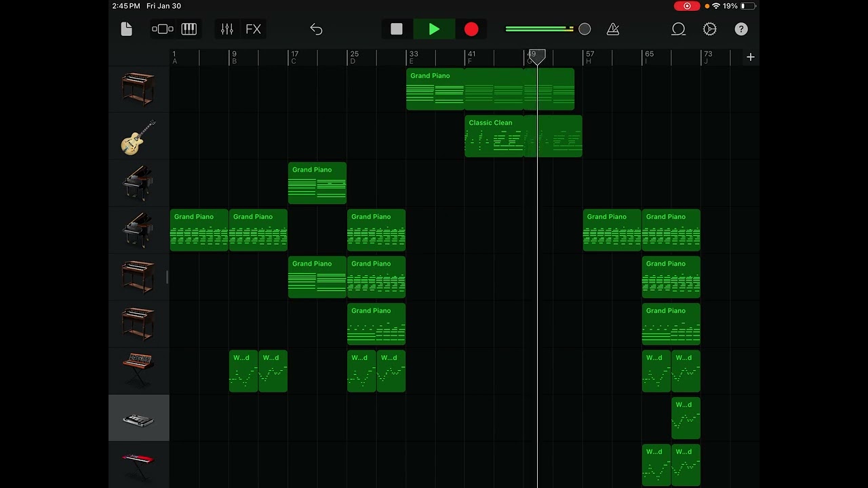The height and width of the screenshot is (488, 868).
Task: Tap bar 33 section E on the ruler
Action: pyautogui.click(x=412, y=57)
